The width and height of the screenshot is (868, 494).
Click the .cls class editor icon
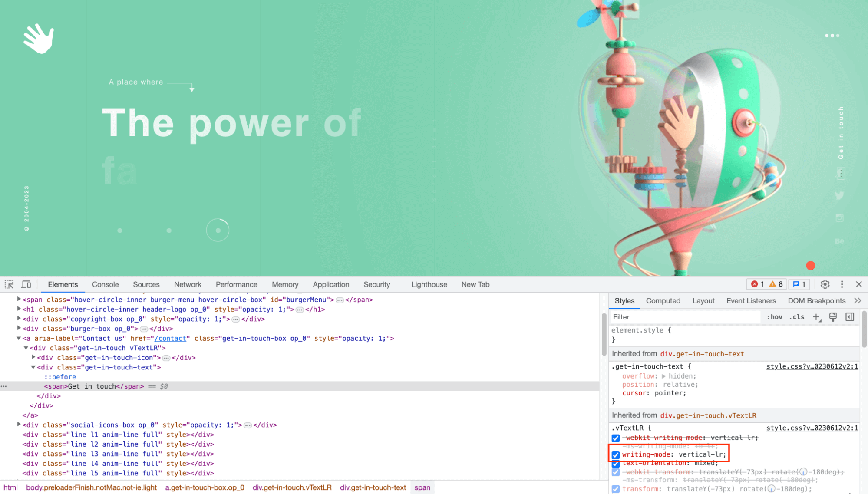[797, 317]
